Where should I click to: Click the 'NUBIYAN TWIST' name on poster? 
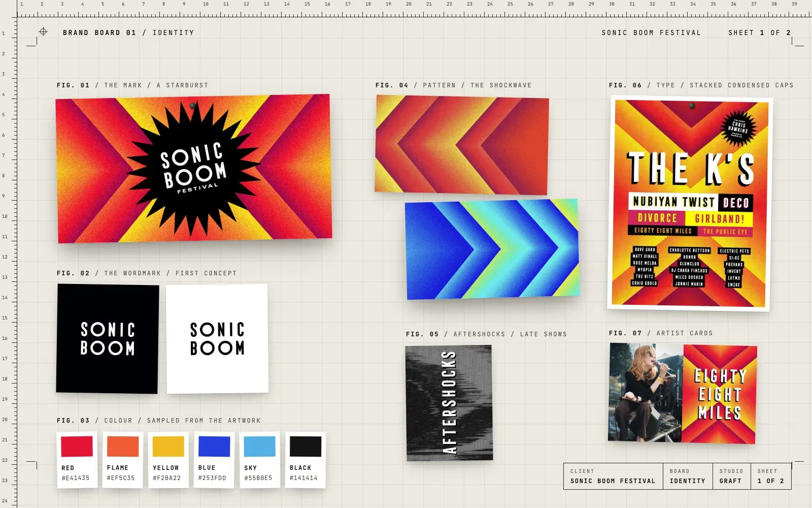click(673, 202)
